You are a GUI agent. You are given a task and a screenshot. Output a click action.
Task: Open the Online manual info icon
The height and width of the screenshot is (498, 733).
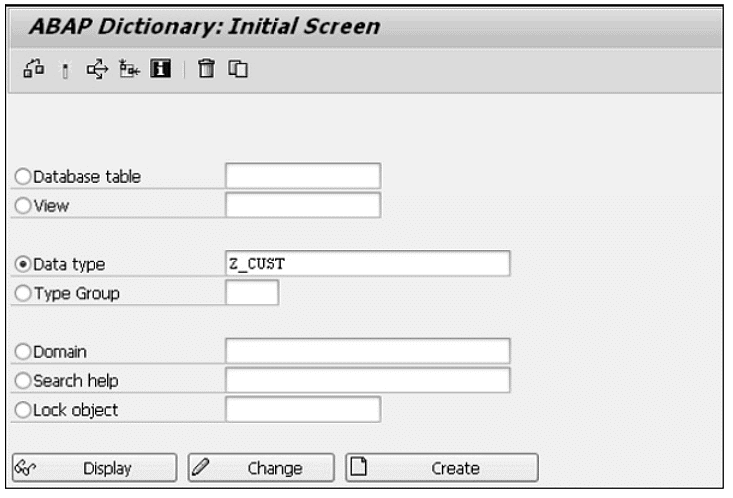[x=158, y=70]
